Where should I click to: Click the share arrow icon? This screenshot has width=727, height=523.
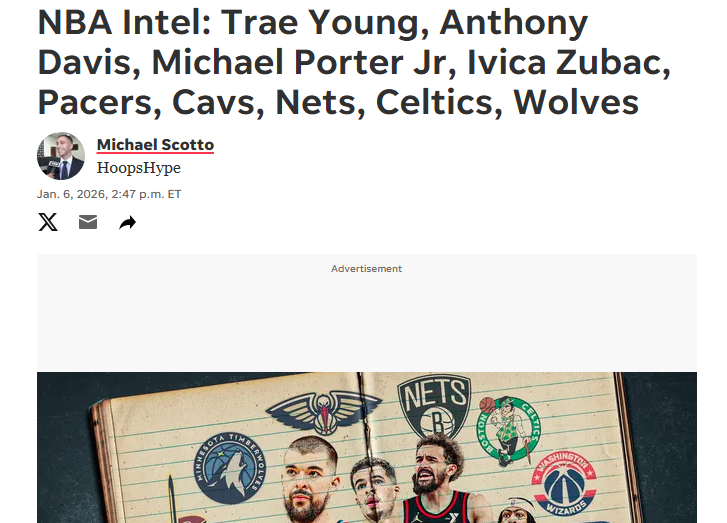(x=128, y=223)
